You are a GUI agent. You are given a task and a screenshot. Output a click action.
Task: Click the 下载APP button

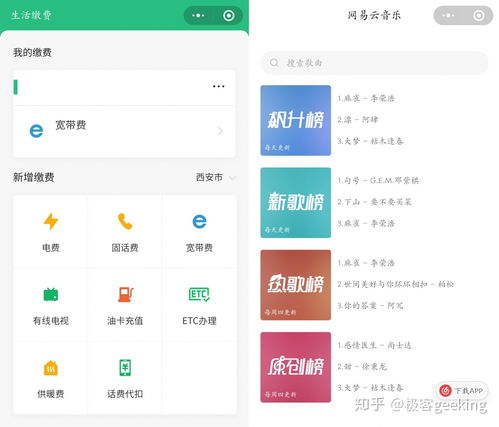pos(462,390)
